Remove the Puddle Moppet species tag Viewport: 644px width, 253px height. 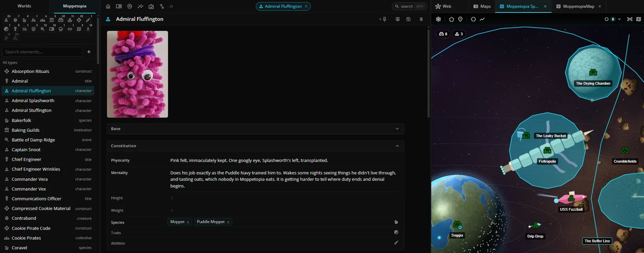click(228, 222)
